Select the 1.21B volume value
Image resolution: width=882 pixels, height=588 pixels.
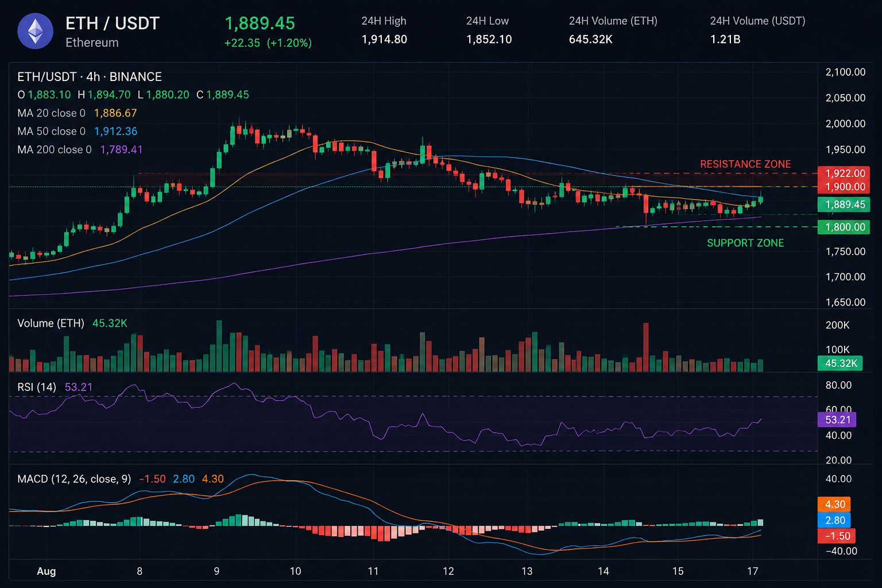(x=725, y=39)
